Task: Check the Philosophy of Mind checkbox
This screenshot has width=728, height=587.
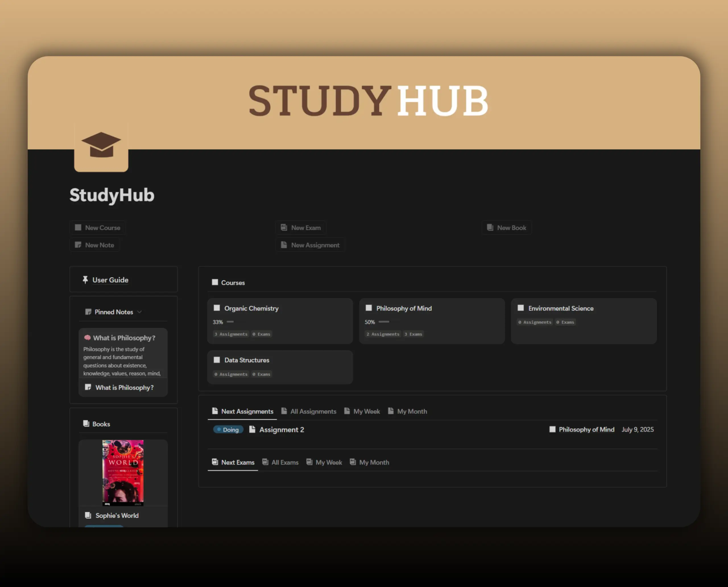Action: tap(369, 308)
